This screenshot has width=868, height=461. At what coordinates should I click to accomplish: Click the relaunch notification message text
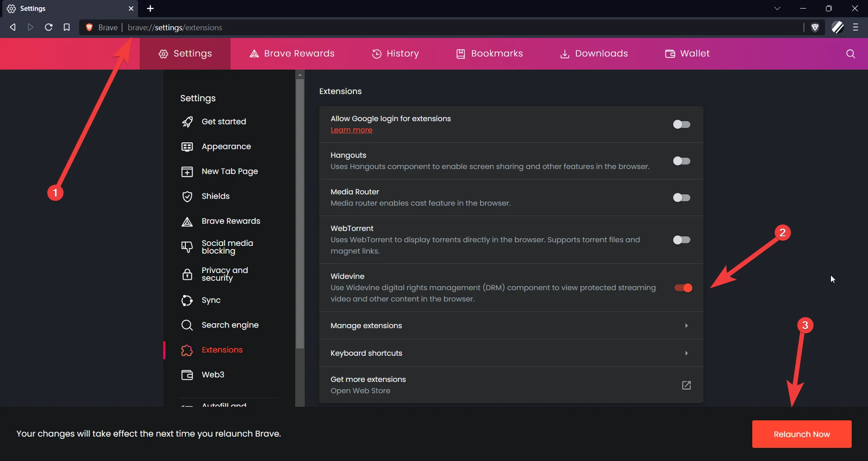coord(149,434)
